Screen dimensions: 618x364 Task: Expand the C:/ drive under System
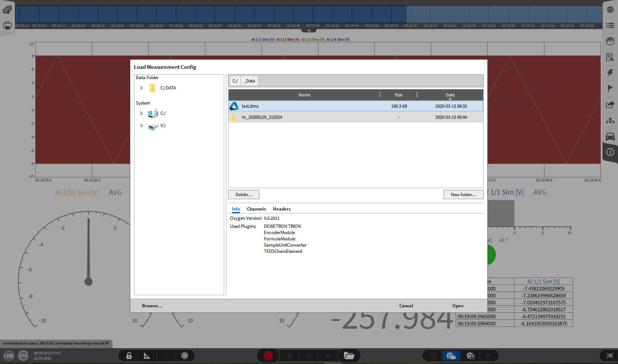[141, 113]
